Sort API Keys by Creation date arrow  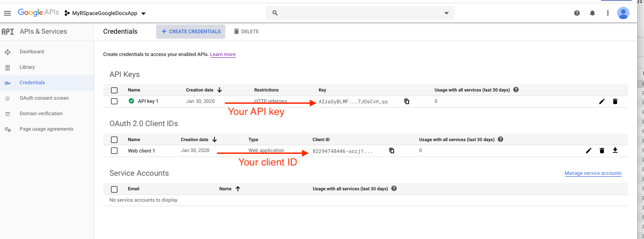(219, 90)
